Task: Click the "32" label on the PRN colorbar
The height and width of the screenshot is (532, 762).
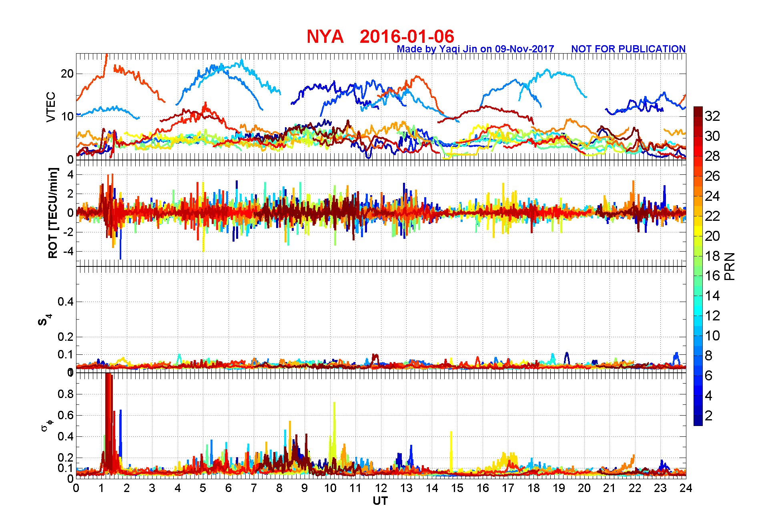Action: click(712, 116)
